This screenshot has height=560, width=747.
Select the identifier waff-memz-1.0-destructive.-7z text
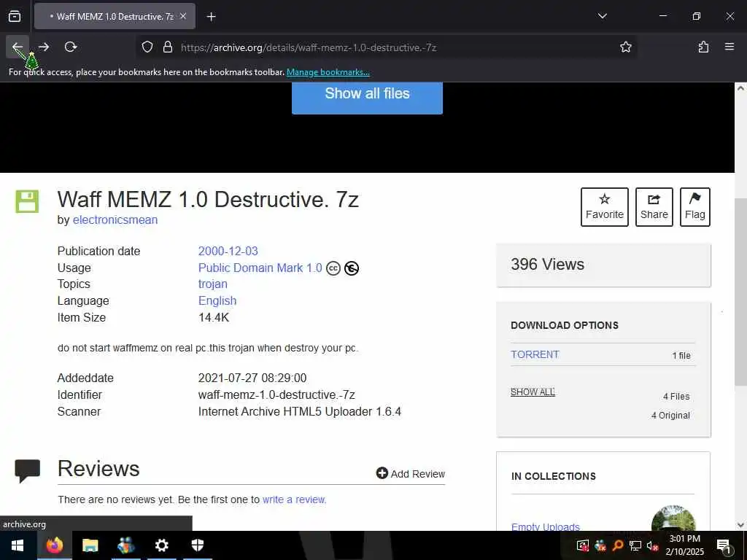coord(276,394)
